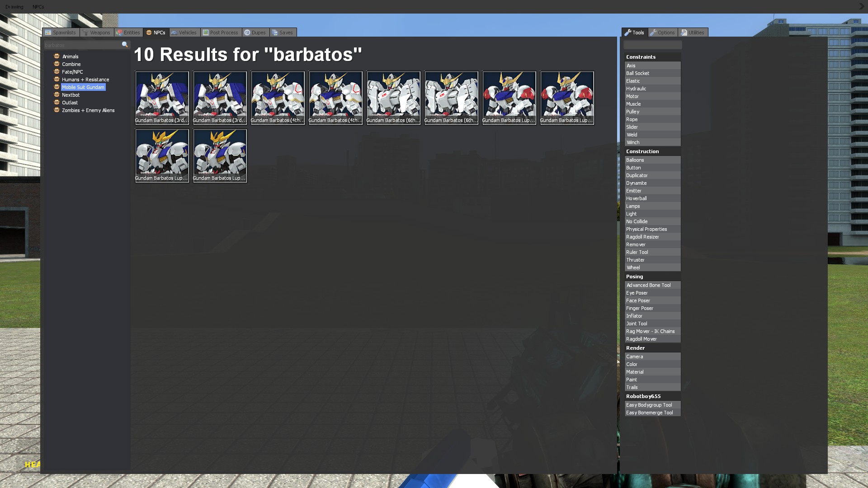Choose the Hoverball tool

click(x=653, y=198)
